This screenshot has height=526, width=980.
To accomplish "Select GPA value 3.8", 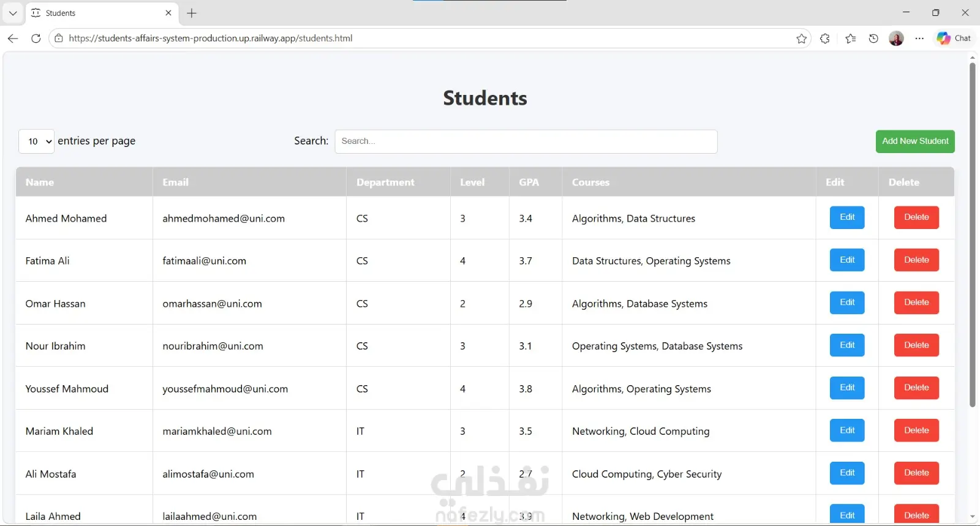I will (x=526, y=389).
